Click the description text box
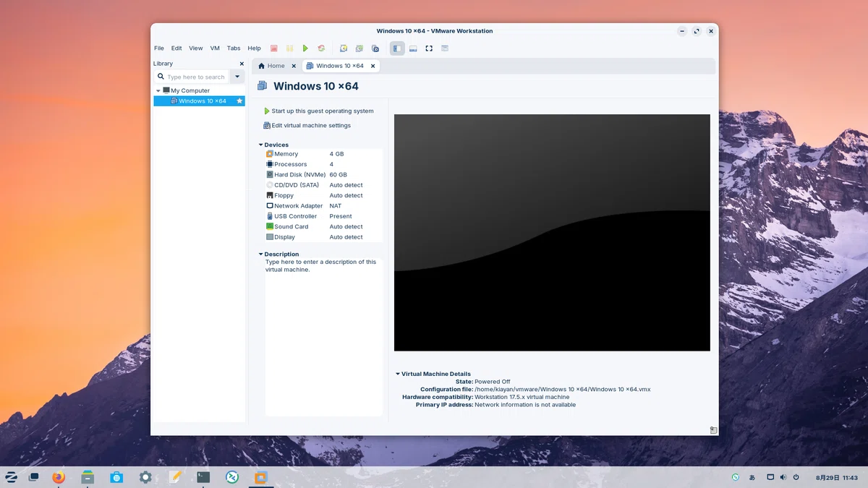 323,337
